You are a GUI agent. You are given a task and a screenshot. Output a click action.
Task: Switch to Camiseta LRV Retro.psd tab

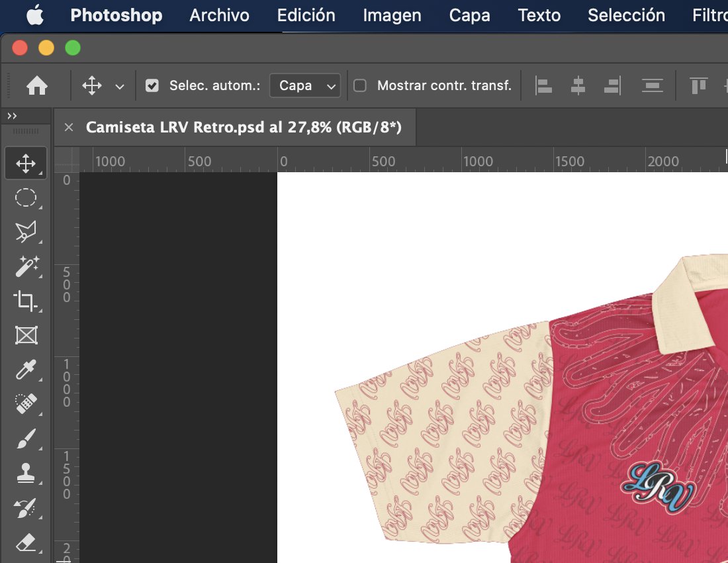coord(244,127)
